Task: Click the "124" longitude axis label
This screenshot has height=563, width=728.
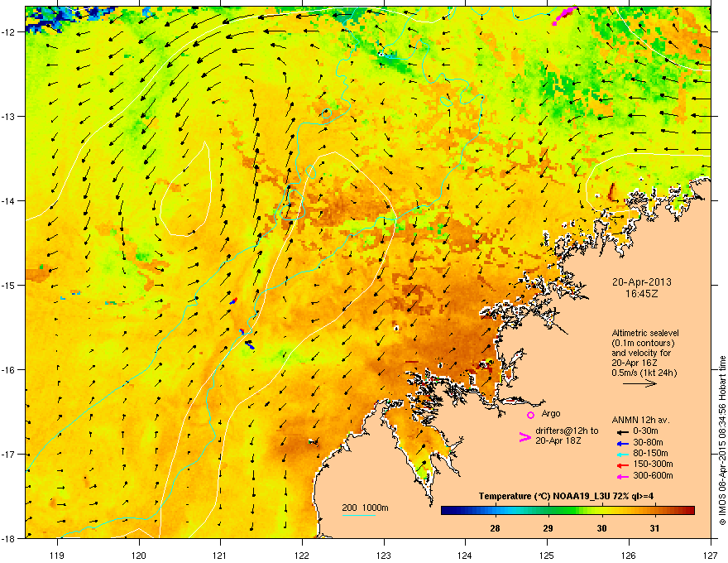Action: coord(465,555)
